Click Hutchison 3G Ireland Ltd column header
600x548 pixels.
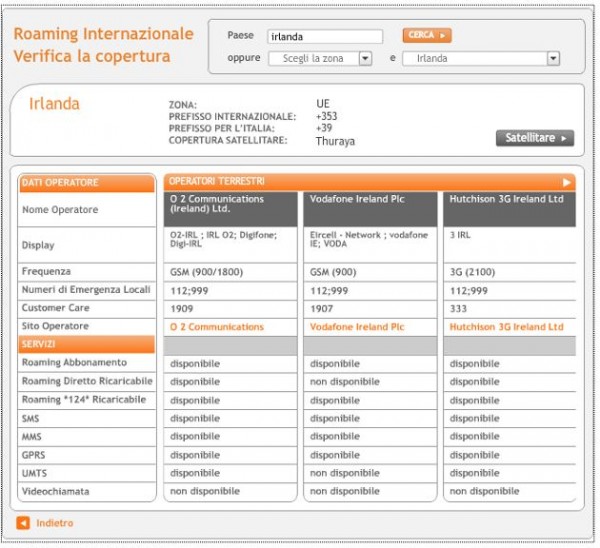[x=509, y=209]
